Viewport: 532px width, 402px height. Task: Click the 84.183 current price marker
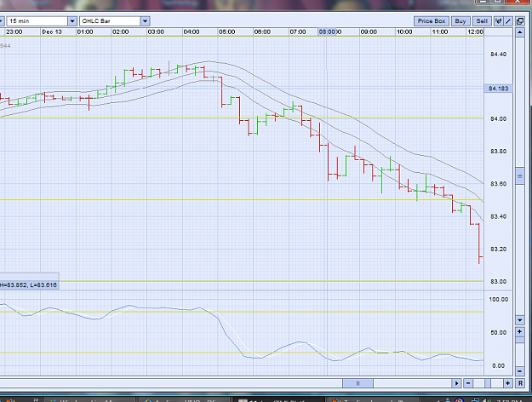pyautogui.click(x=498, y=89)
